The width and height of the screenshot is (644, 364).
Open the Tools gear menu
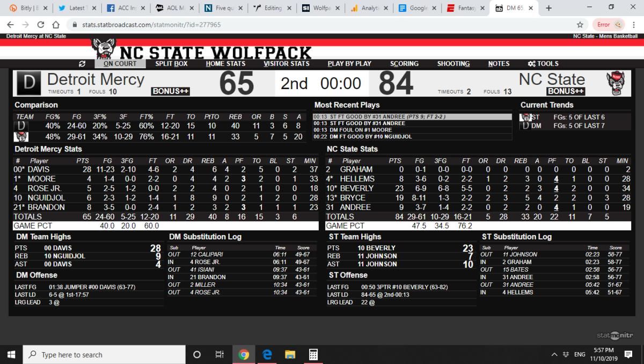coord(543,64)
